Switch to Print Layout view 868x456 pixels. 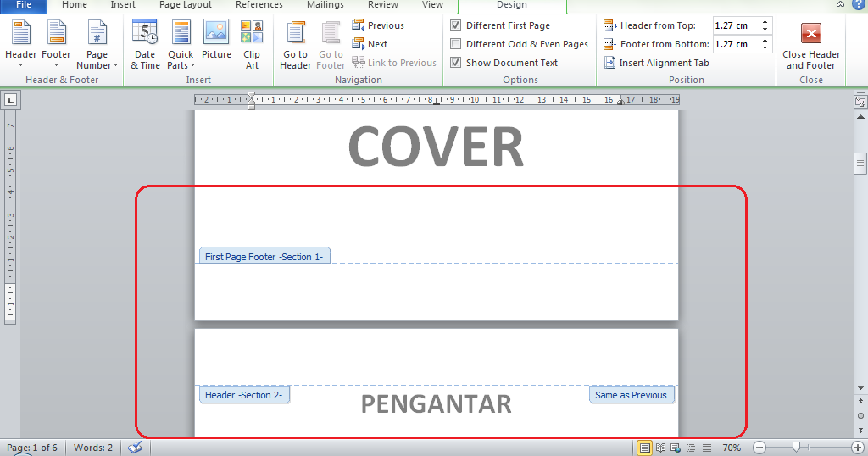click(x=645, y=448)
